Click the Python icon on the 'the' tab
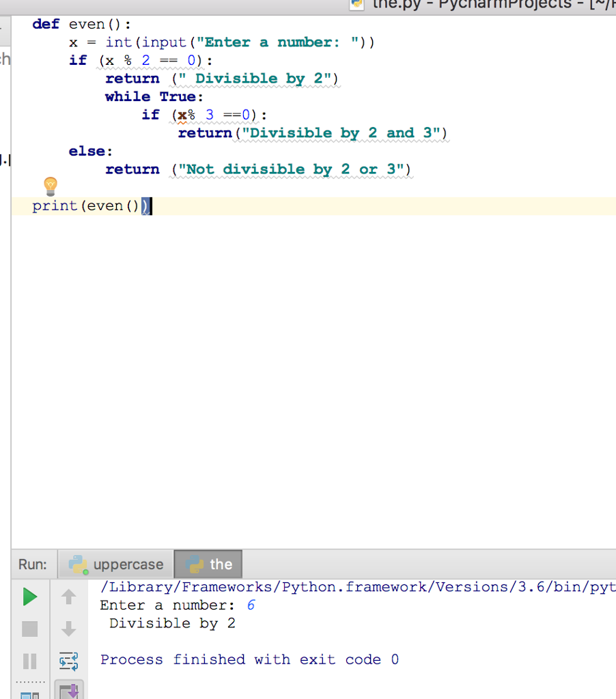Screen dimensions: 616x699 pyautogui.click(x=195, y=564)
